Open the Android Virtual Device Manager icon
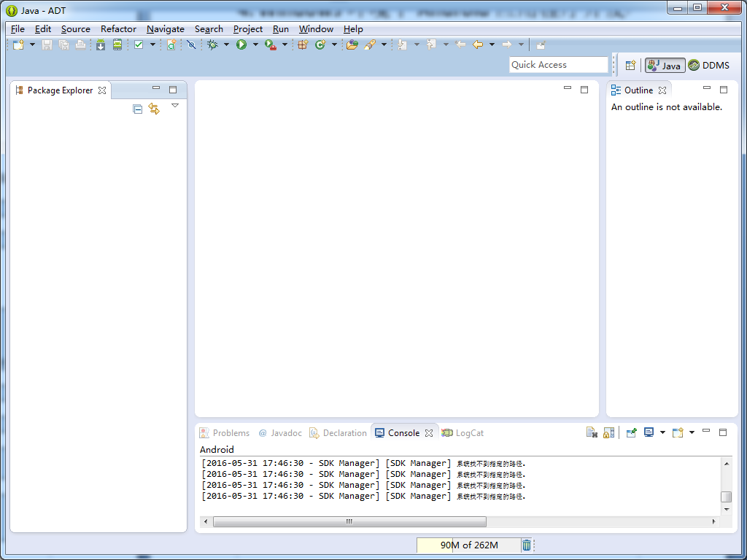This screenshot has height=560, width=747. click(x=117, y=44)
